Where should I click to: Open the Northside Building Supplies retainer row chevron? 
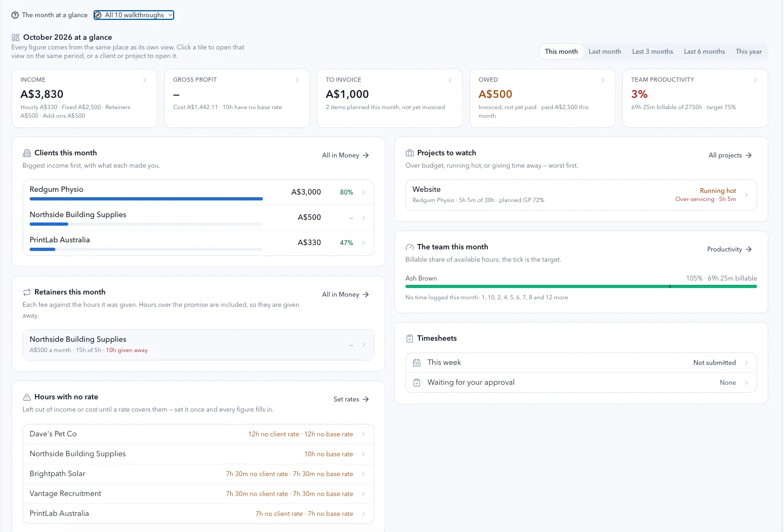364,345
